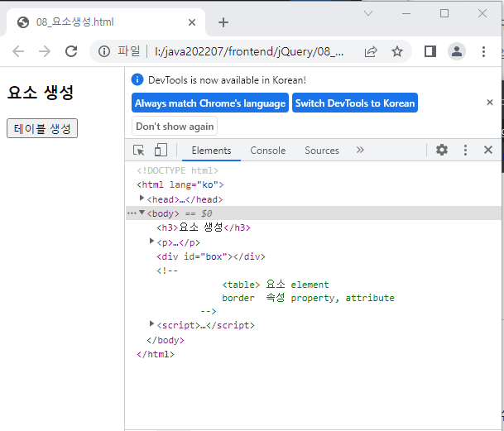Maximize the Chrome window

pos(444,13)
